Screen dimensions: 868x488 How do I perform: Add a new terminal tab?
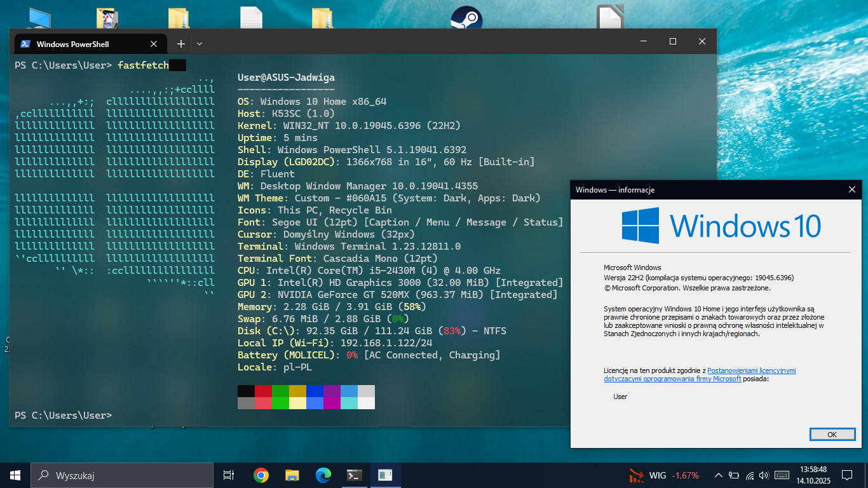[x=181, y=44]
